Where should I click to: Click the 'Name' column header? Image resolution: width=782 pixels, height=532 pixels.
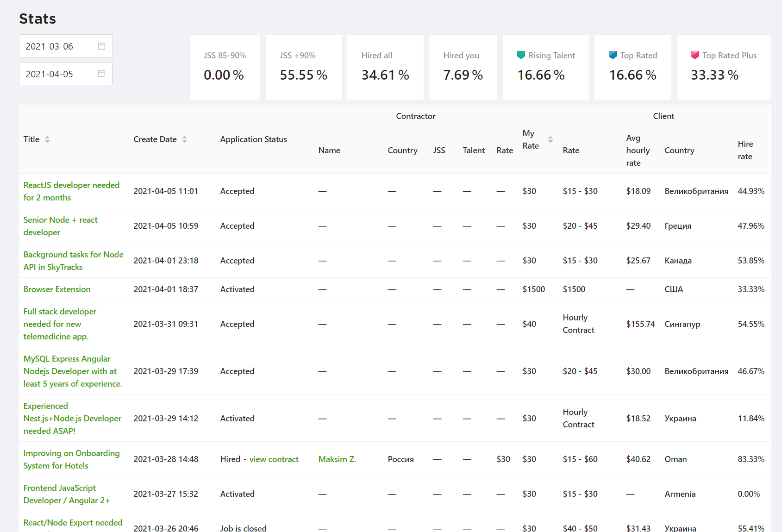(x=329, y=150)
